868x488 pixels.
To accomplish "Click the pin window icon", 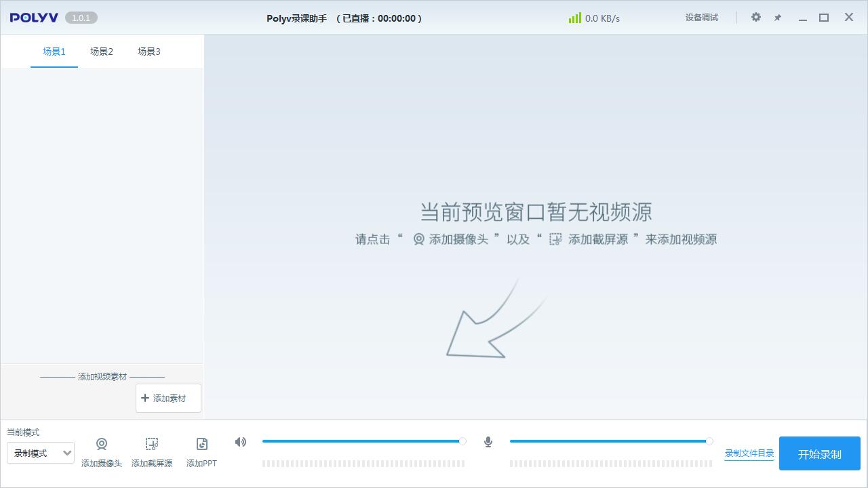I will [777, 18].
